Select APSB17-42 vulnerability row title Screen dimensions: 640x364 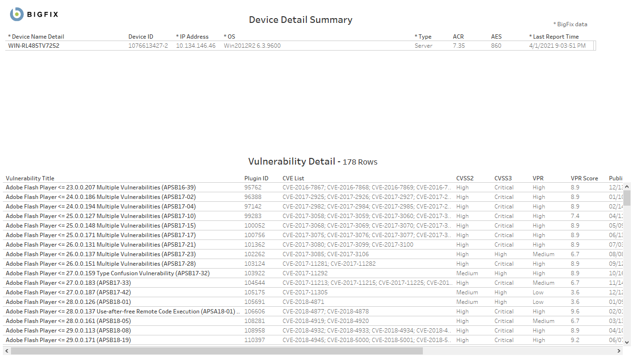[x=68, y=292]
